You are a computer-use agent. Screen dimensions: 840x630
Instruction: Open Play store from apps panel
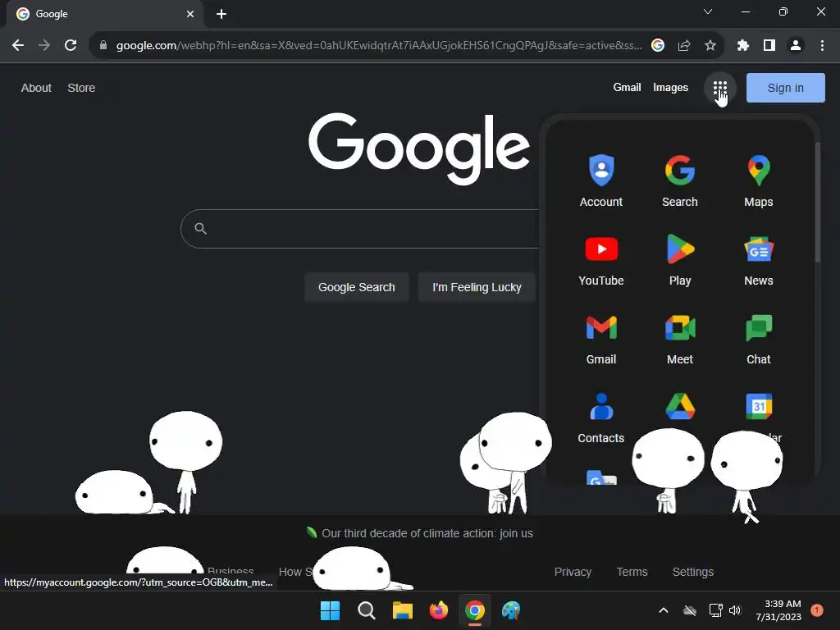pyautogui.click(x=680, y=260)
